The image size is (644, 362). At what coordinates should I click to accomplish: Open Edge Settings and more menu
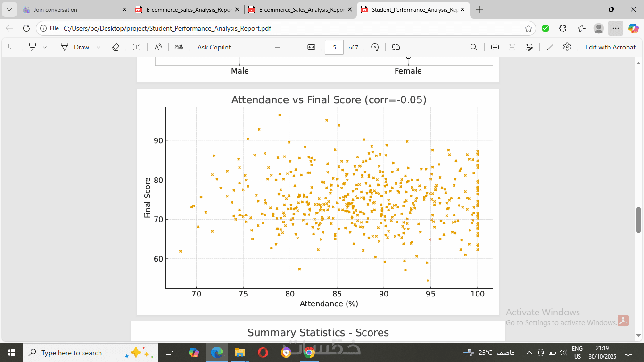click(616, 28)
